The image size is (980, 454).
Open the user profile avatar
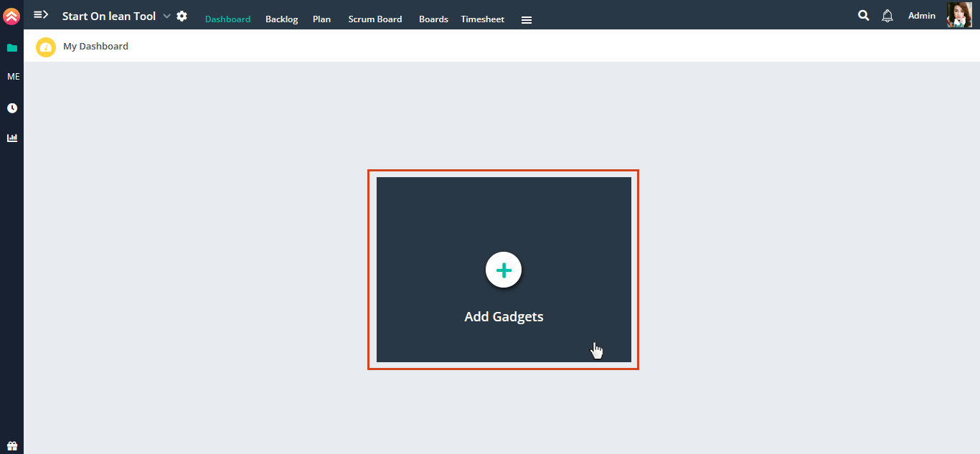pos(960,15)
